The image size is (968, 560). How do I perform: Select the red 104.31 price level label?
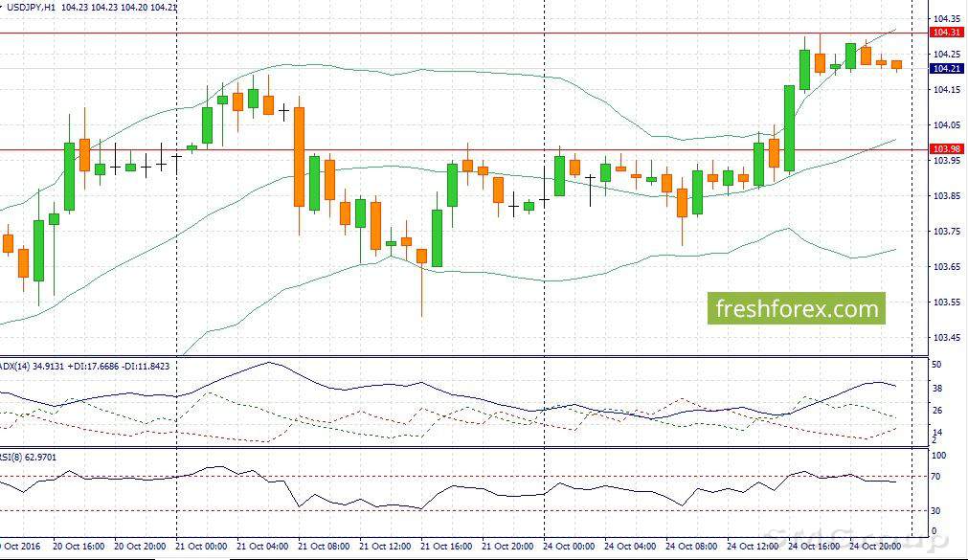(x=946, y=33)
